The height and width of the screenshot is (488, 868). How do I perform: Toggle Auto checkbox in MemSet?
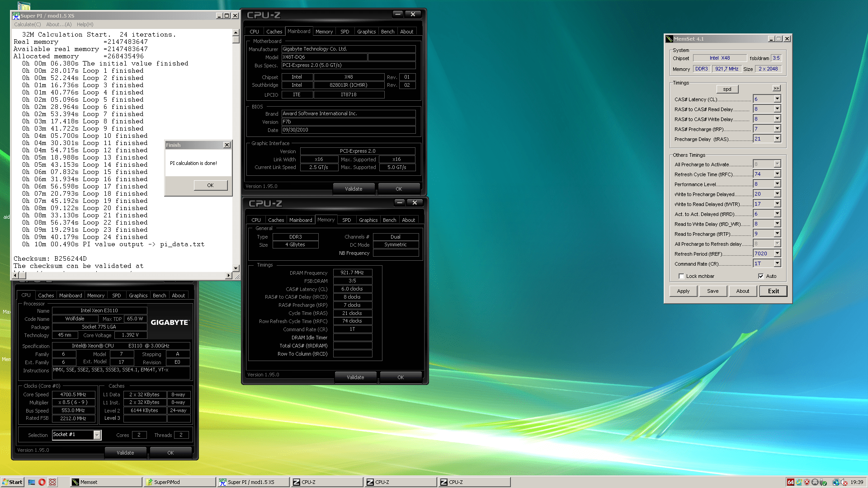761,276
